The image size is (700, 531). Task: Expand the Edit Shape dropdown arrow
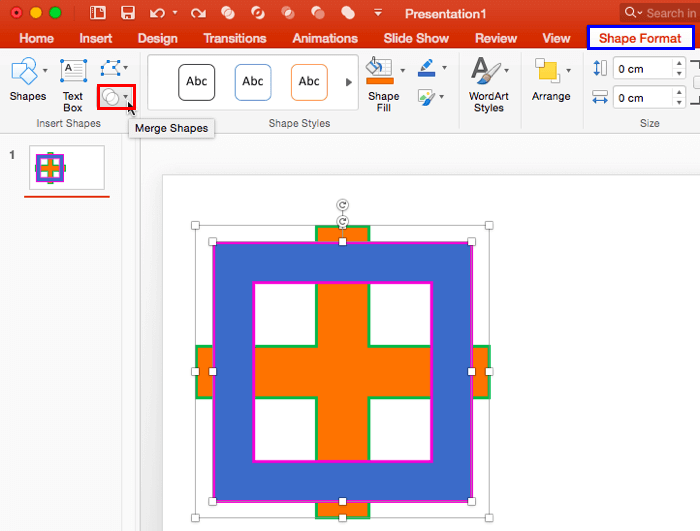point(126,68)
